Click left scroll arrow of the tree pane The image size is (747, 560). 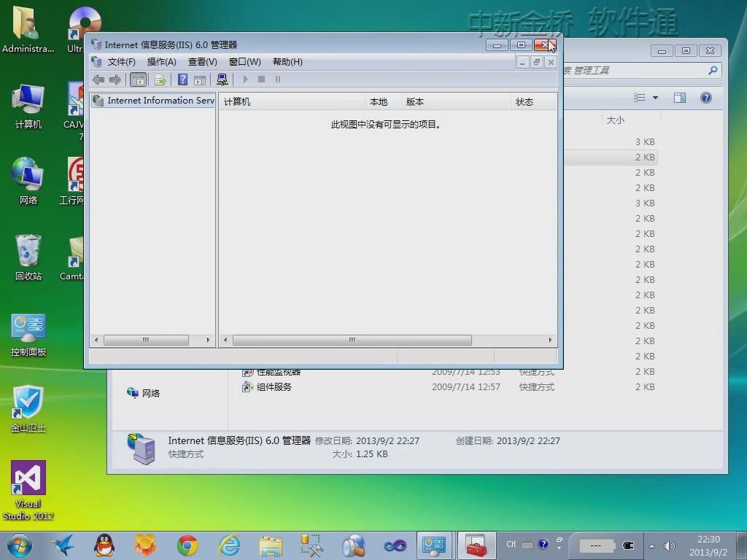[97, 340]
